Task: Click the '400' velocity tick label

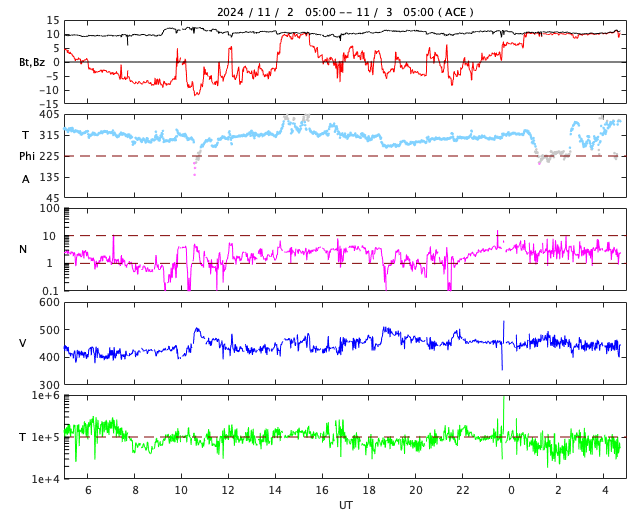Action: (49, 357)
